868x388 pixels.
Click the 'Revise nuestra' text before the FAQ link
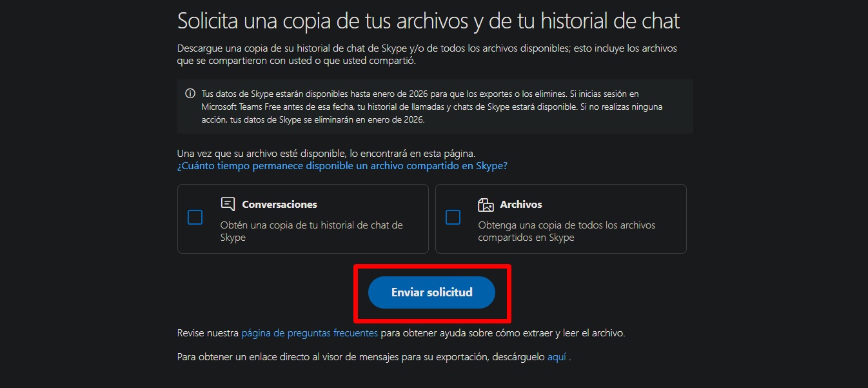[x=208, y=333]
